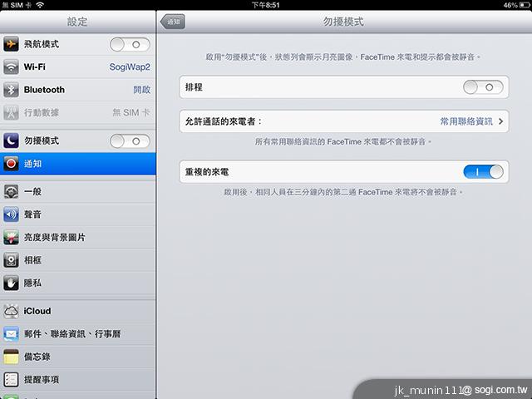The image size is (532, 399).
Task: Open Brightness & Wallpaper (亮度與背景圖片) settings
Action: [77, 237]
